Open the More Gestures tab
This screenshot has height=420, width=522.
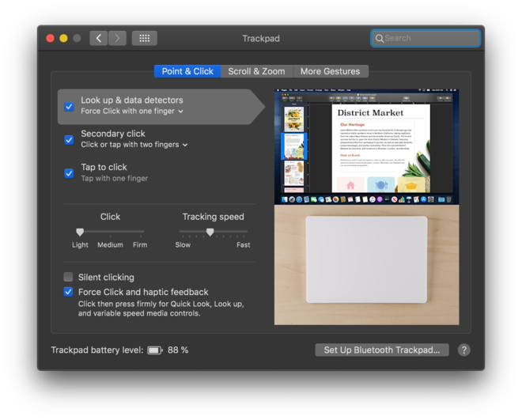330,71
